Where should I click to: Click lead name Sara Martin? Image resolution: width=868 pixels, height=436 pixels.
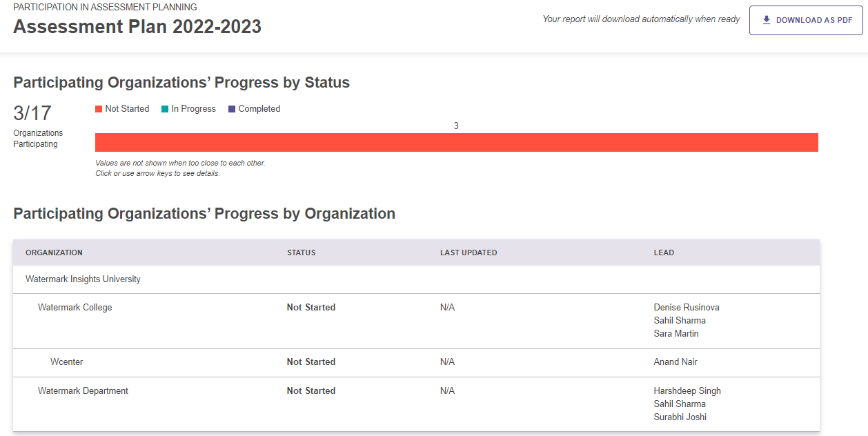point(676,334)
